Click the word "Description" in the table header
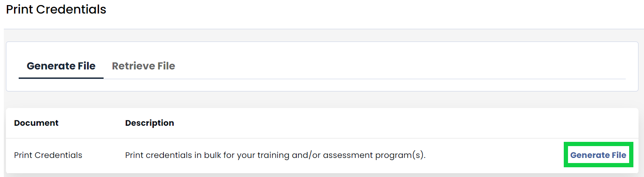Screen dimensions: 644x177 click(149, 123)
